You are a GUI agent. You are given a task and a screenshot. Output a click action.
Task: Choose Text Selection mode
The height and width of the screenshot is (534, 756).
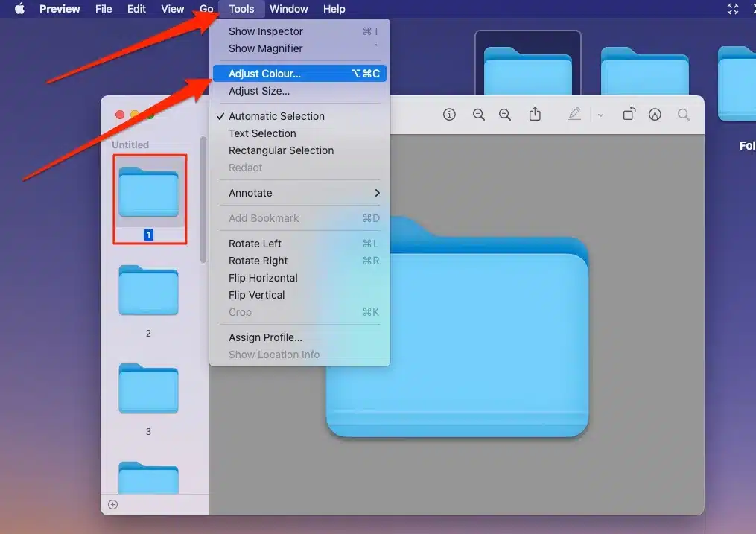299,133
